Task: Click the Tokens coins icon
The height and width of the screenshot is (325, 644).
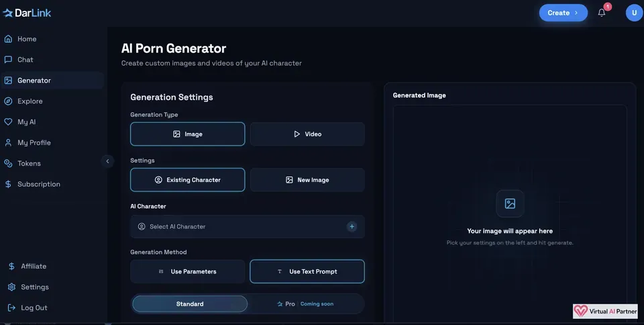Action: [8, 163]
